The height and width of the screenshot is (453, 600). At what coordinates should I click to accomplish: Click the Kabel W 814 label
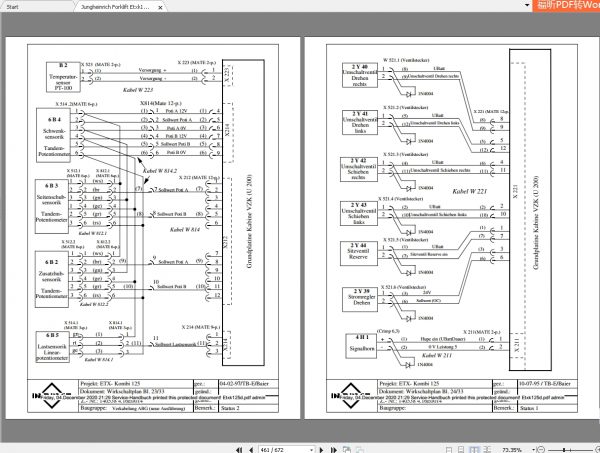tap(185, 230)
